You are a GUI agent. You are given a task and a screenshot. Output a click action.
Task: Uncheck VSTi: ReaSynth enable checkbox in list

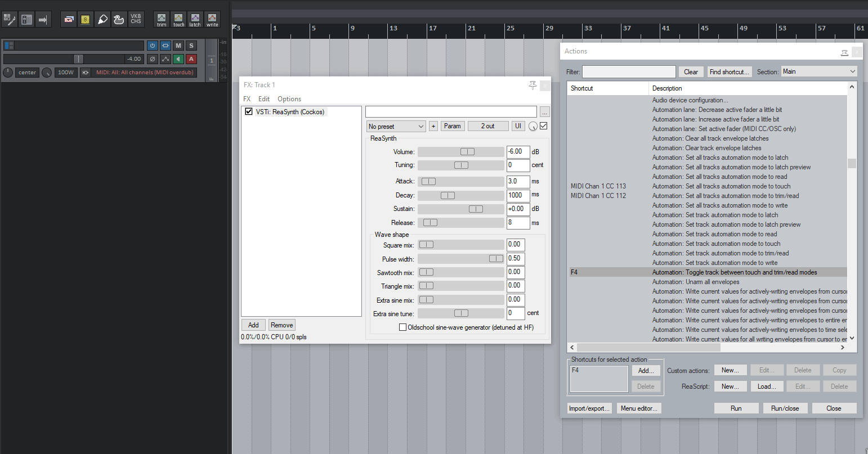(x=248, y=111)
